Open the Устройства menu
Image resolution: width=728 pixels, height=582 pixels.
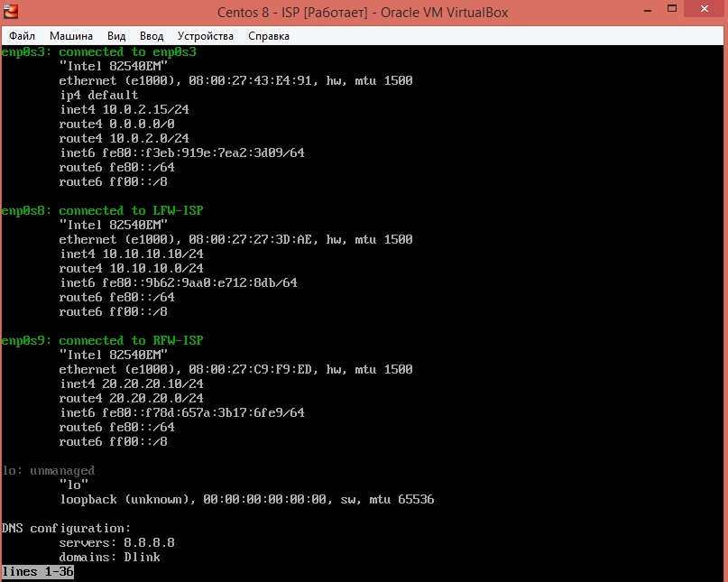(205, 36)
